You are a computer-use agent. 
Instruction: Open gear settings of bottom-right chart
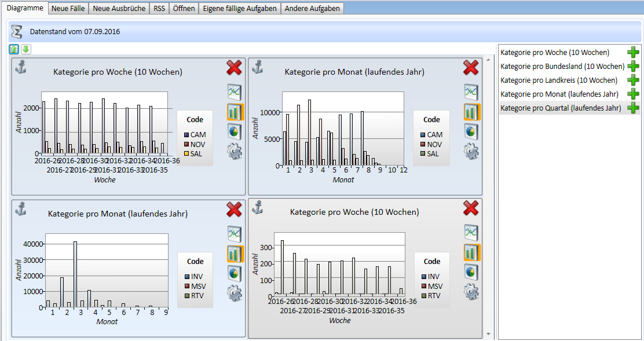(471, 292)
